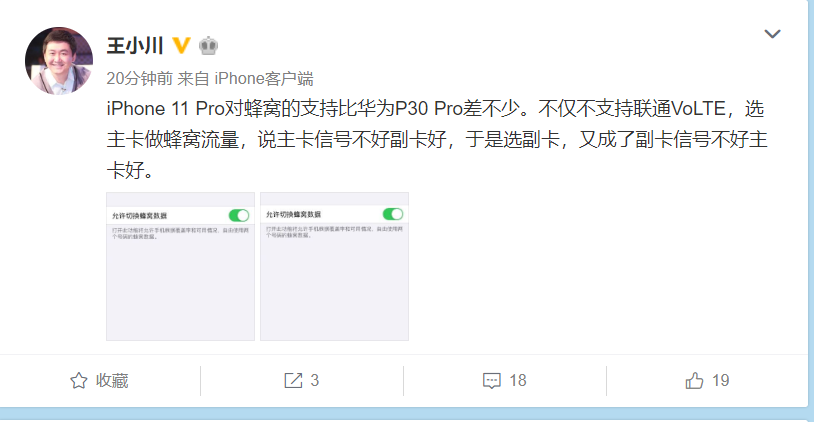Click the comment bubble icon
814x422 pixels.
point(492,380)
